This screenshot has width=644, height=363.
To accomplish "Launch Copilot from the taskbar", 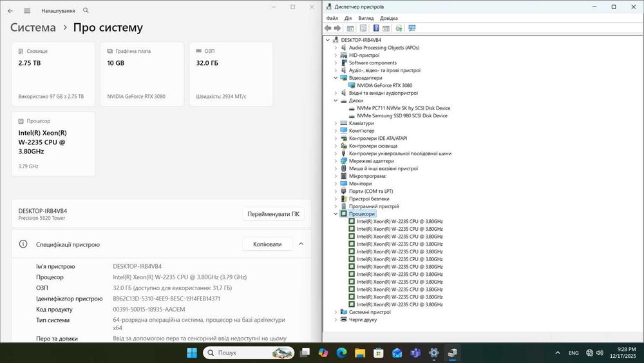I will pyautogui.click(x=323, y=353).
